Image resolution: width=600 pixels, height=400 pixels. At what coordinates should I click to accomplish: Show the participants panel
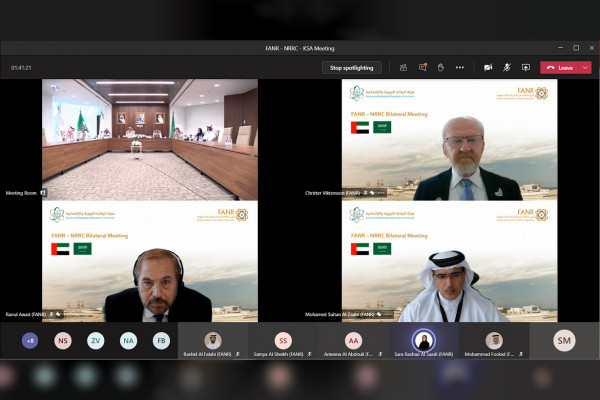click(403, 68)
